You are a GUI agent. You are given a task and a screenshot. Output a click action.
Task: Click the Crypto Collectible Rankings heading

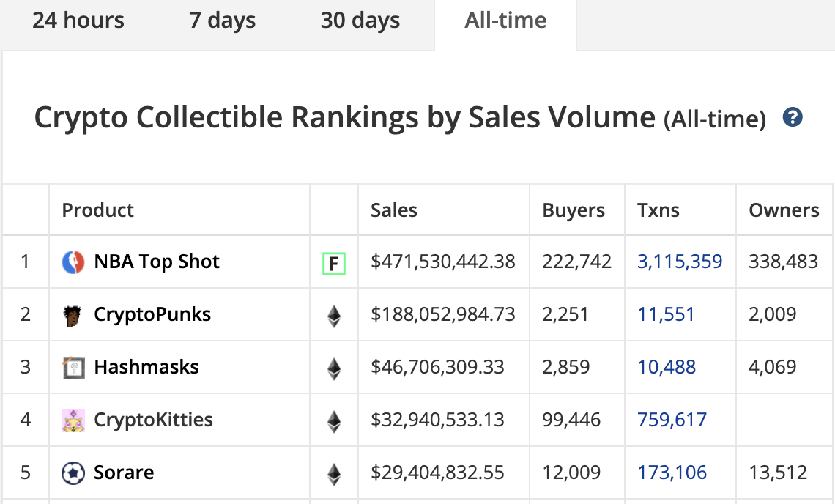pyautogui.click(x=400, y=118)
